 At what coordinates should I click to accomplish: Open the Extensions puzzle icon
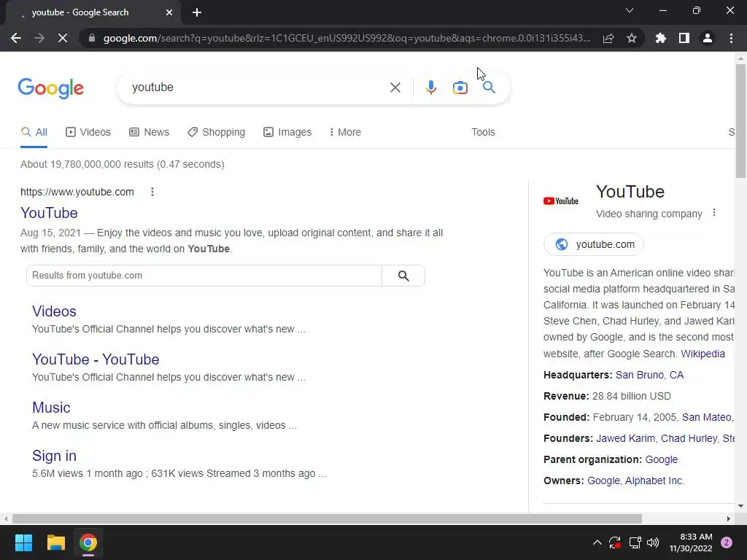click(x=661, y=38)
